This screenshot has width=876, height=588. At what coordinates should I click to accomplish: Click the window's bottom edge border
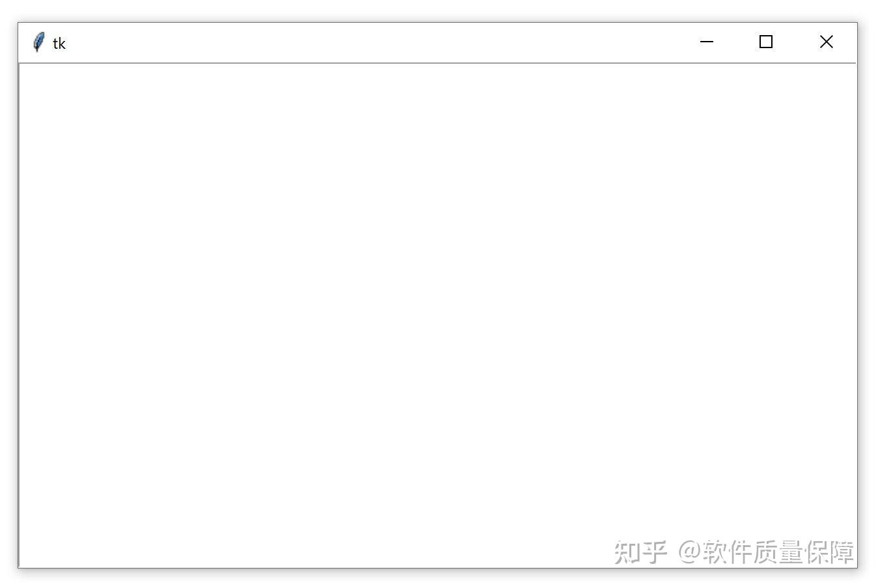[437, 568]
